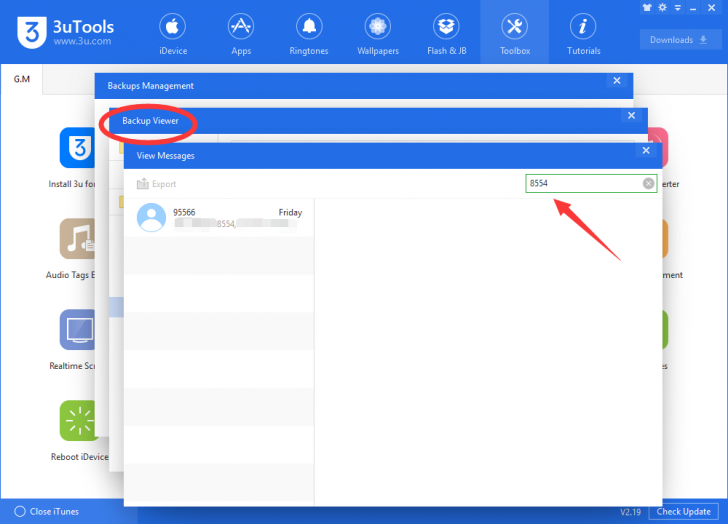Open the Wallpapers section
This screenshot has width=728, height=524.
pyautogui.click(x=377, y=35)
